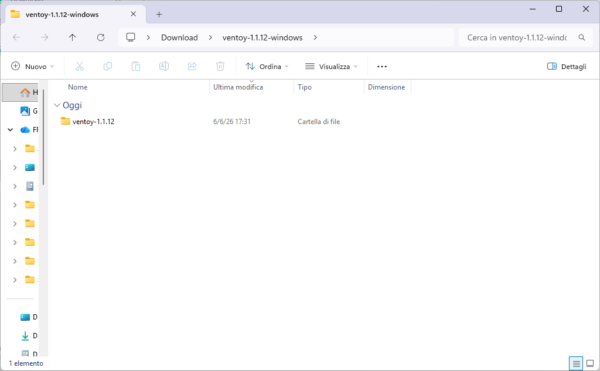
Task: Open Gallery in the navigation pane
Action: tap(29, 111)
